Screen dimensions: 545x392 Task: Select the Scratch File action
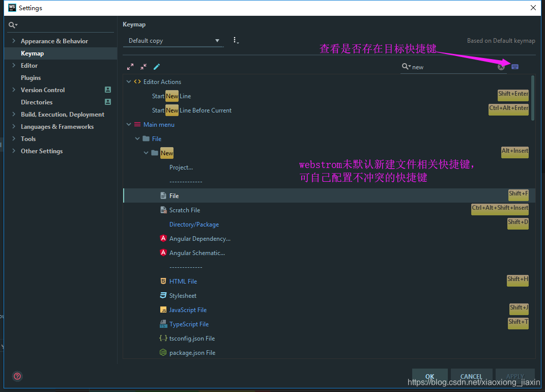click(185, 210)
